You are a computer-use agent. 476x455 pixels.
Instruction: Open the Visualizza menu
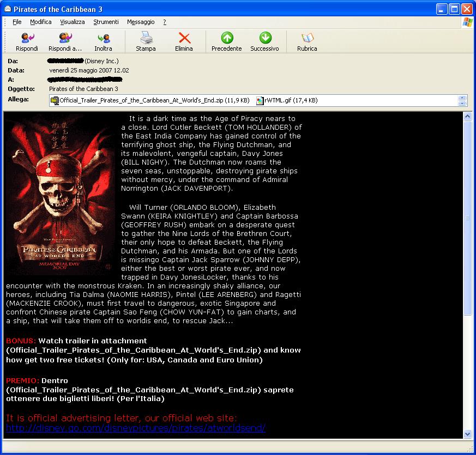pyautogui.click(x=73, y=22)
